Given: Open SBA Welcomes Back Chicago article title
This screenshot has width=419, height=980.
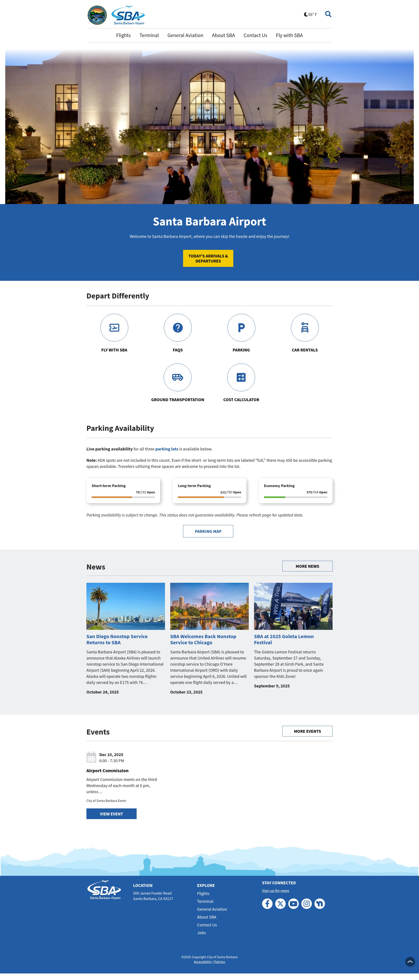Looking at the screenshot, I should (203, 639).
